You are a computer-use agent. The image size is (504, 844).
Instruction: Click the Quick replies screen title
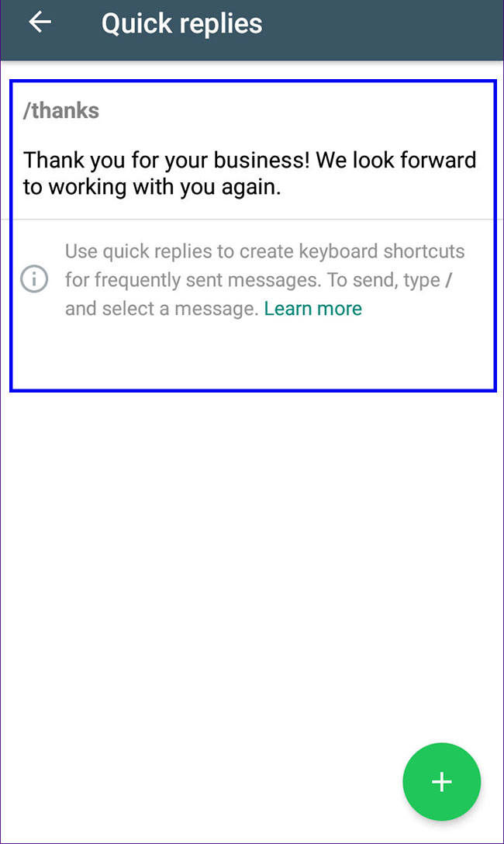pyautogui.click(x=181, y=24)
